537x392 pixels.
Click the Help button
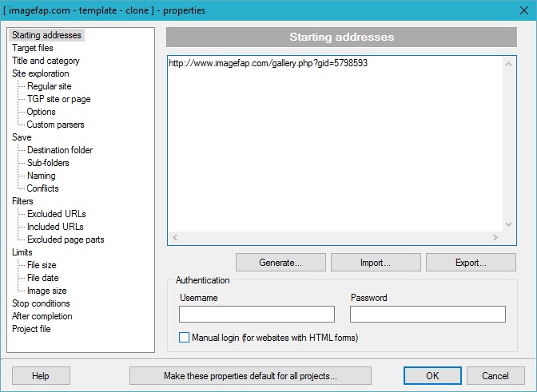[41, 376]
